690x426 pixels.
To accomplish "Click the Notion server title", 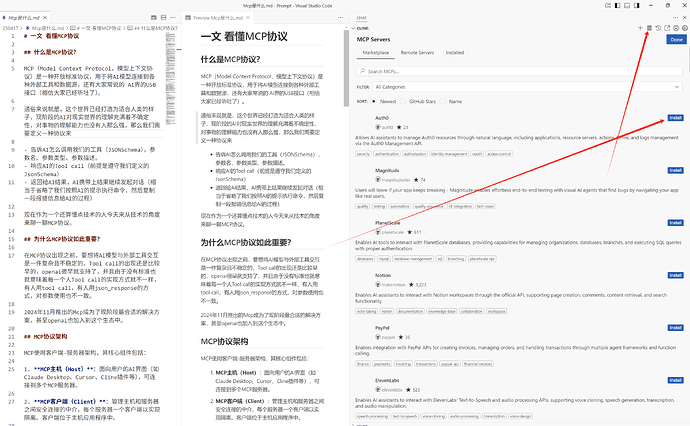I will click(x=383, y=275).
